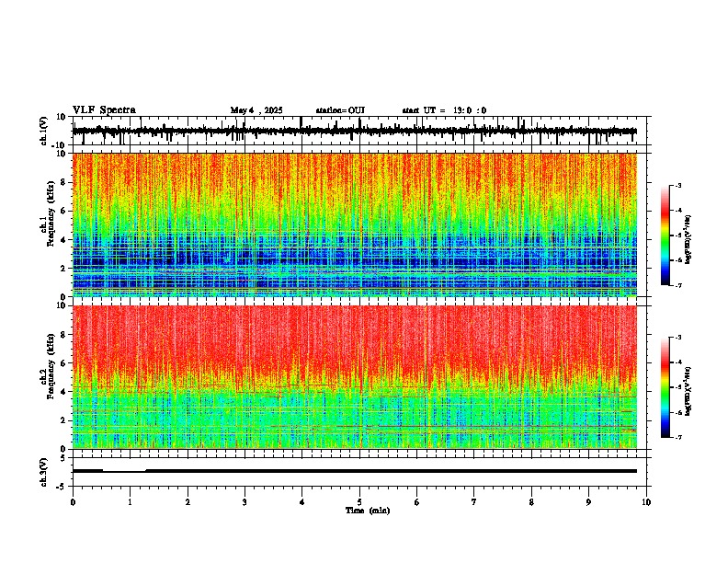Screen dimensions: 728x563
Task: Click time axis tick label "7"
Action: click(x=474, y=502)
